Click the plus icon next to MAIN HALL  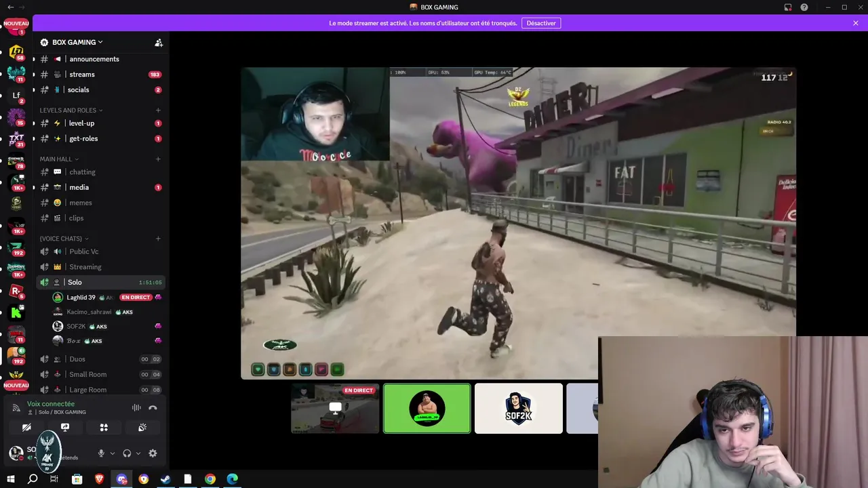pyautogui.click(x=158, y=159)
